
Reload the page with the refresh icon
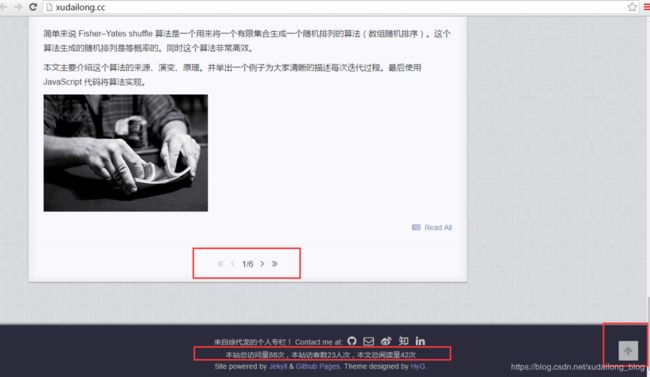coord(33,7)
